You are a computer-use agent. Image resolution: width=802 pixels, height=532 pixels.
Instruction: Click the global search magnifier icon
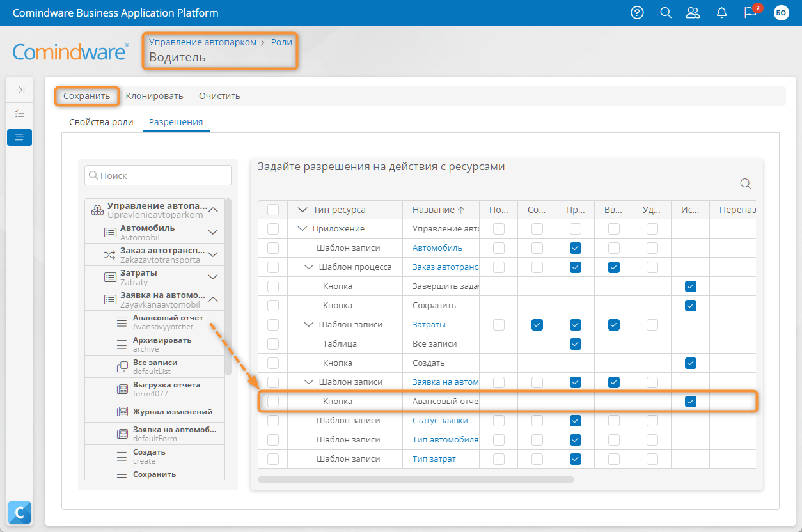tap(666, 13)
